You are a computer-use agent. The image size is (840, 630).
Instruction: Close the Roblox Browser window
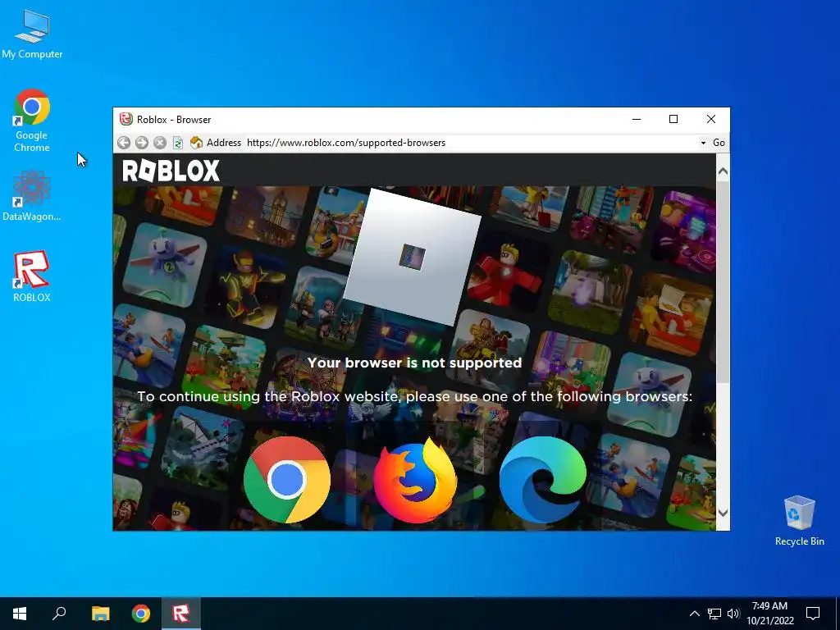pyautogui.click(x=711, y=119)
